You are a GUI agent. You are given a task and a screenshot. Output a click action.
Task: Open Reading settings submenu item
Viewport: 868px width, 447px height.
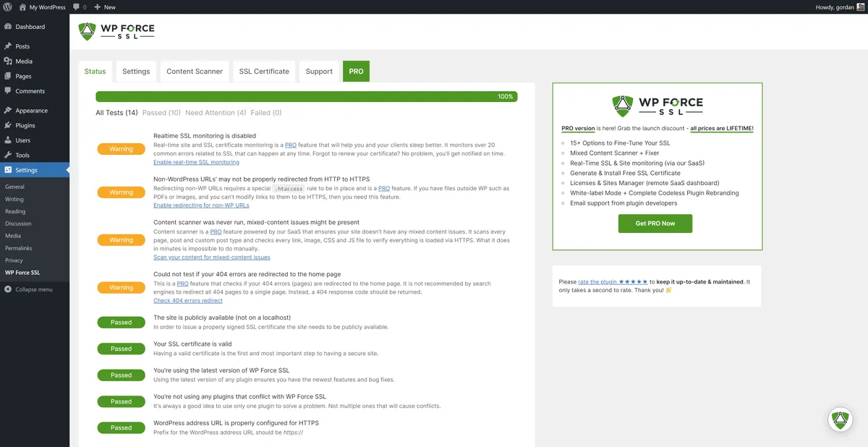(15, 211)
